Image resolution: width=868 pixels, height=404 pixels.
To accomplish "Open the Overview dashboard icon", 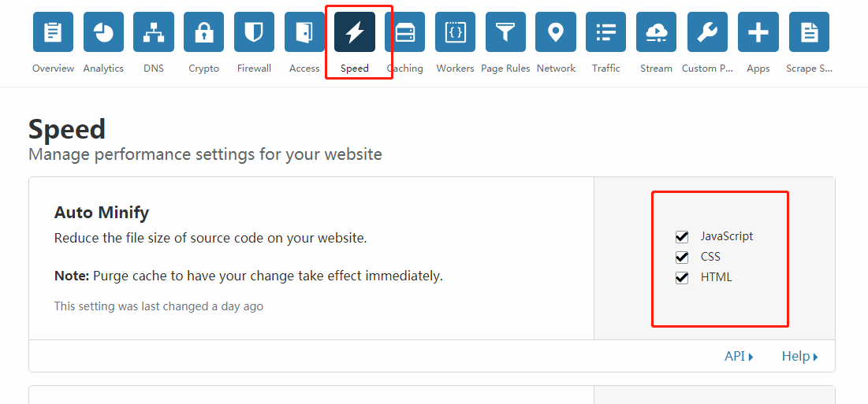I will point(53,32).
